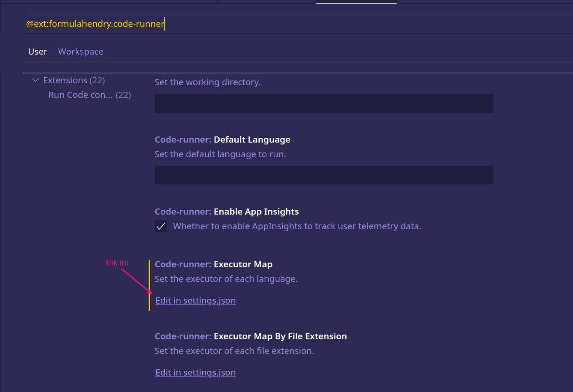Open Edit in settings.json under Executor Map
The height and width of the screenshot is (392, 573).
[x=195, y=300]
